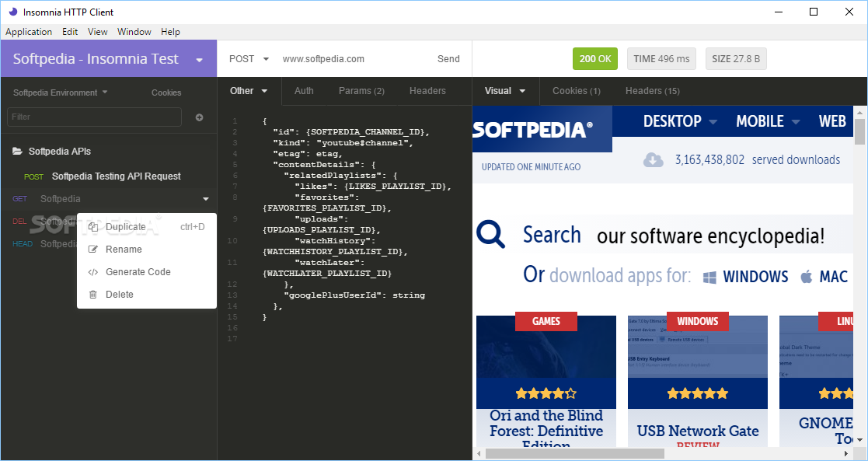Click the "kind": "youtube#channel" line
Screen dimensions: 868x461
pyautogui.click(x=343, y=143)
